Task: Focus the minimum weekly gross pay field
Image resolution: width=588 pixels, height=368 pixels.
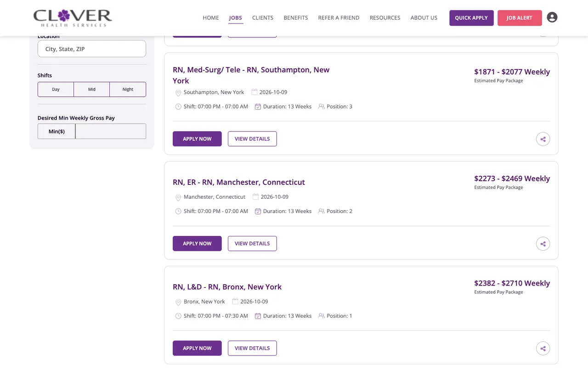Action: [x=111, y=131]
